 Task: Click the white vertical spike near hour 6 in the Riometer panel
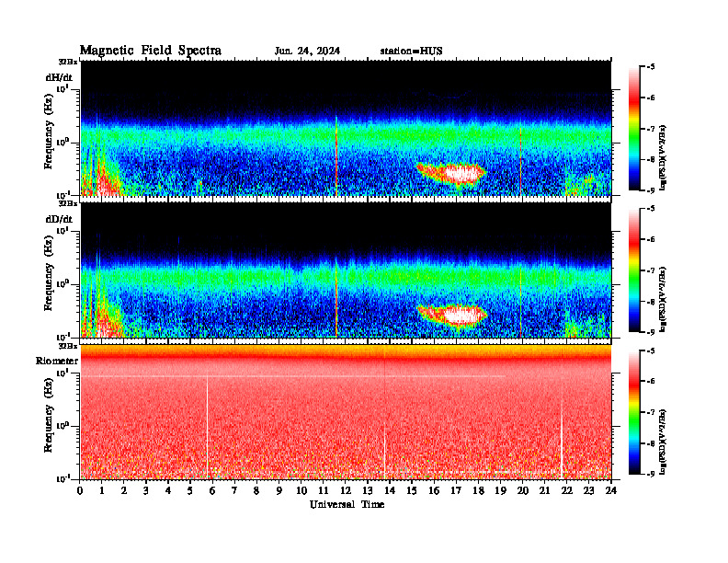click(x=207, y=428)
